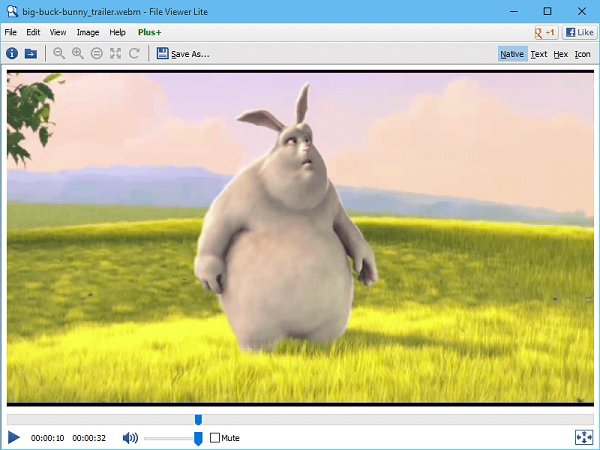The image size is (600, 450).
Task: Click the fit to window icon
Action: pyautogui.click(x=116, y=53)
